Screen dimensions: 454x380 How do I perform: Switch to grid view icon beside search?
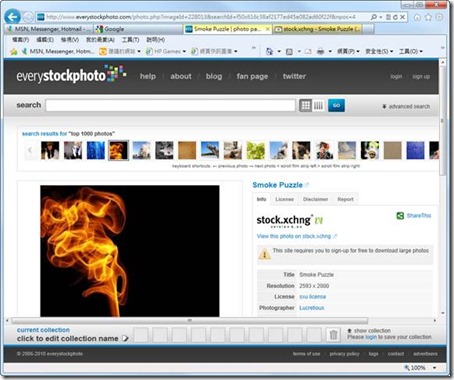pyautogui.click(x=305, y=106)
